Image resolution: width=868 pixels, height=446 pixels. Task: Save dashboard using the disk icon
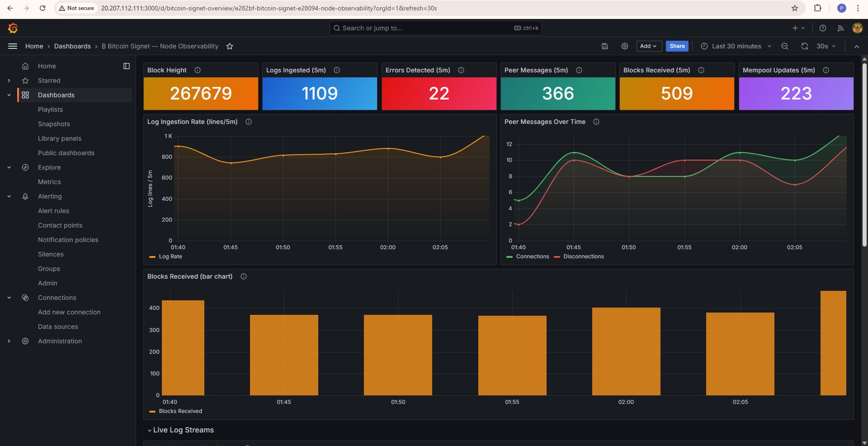(605, 46)
